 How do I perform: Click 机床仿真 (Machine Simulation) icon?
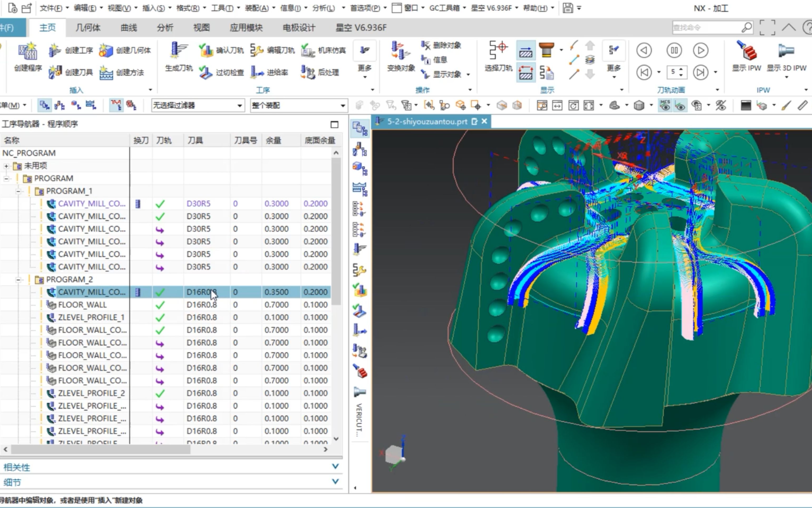click(x=308, y=50)
